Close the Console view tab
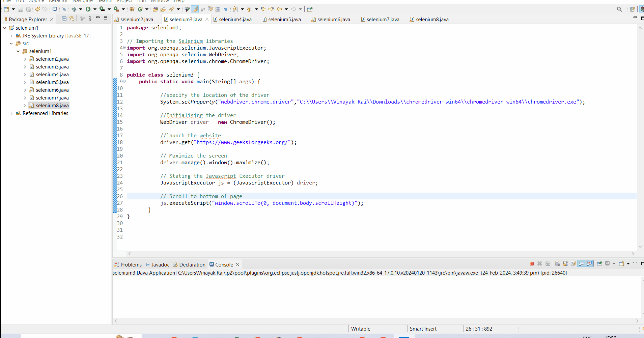Screen dimensions: 644x338 238,265
